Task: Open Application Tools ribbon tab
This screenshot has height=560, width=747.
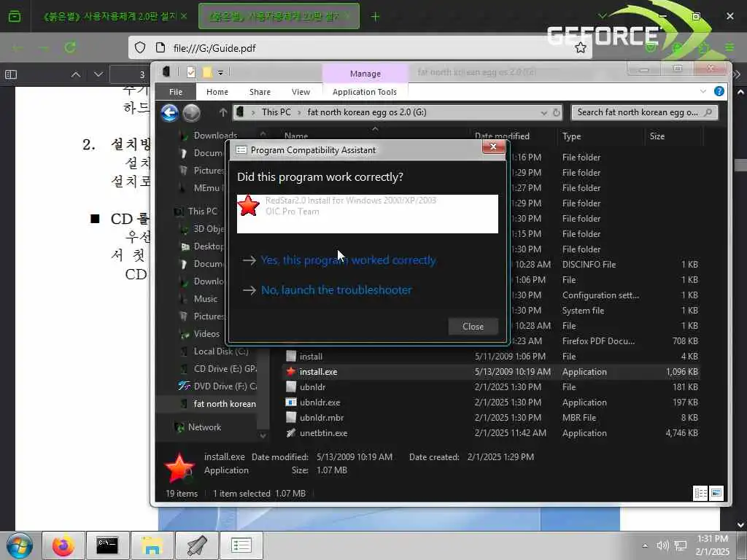Action: (365, 92)
